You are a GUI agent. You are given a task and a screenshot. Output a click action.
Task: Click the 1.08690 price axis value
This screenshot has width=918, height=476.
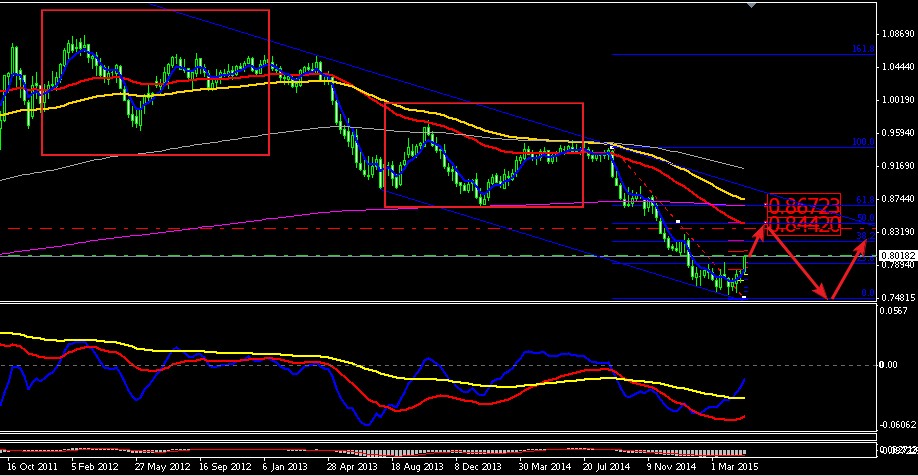(899, 34)
